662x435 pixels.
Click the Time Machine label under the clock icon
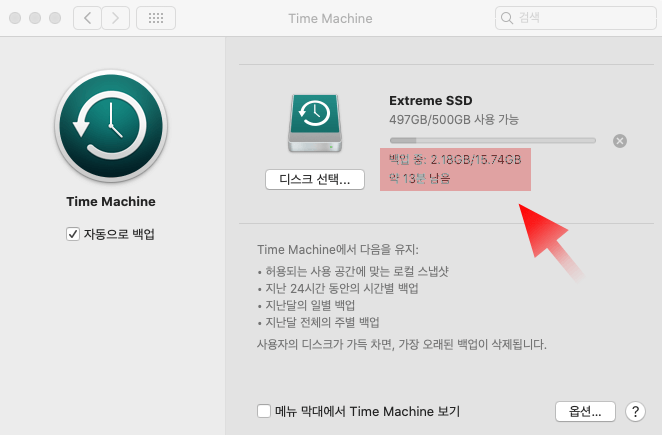click(111, 201)
